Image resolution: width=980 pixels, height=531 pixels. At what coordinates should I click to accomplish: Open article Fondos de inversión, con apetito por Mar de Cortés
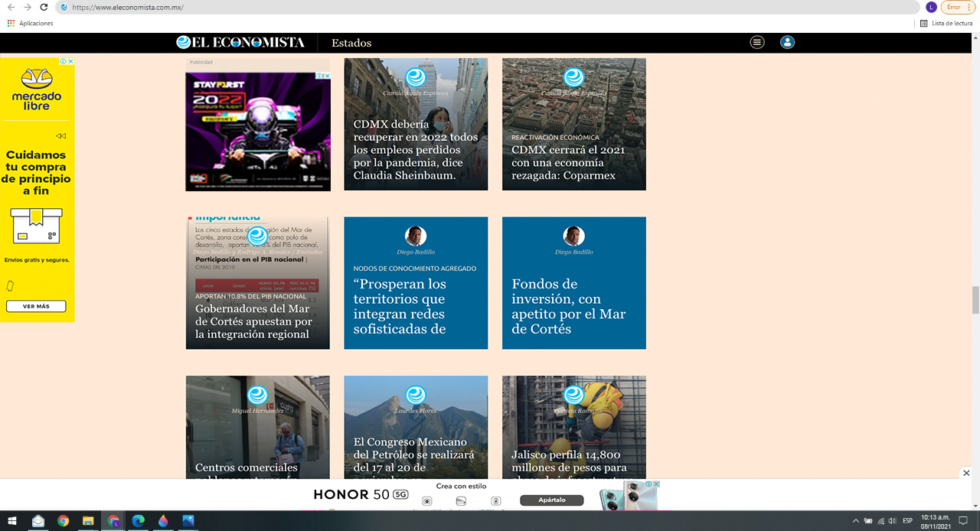coord(574,283)
